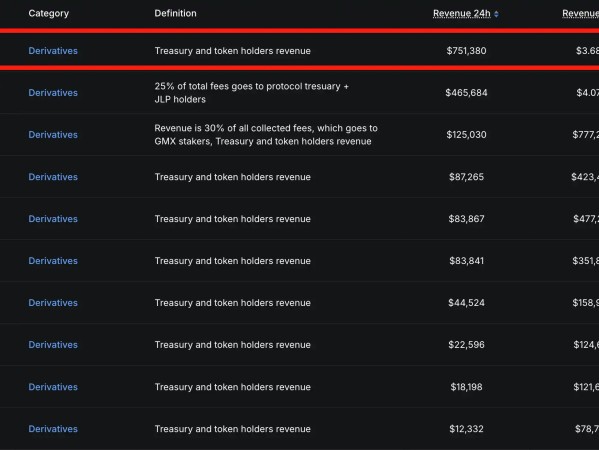Open Derivatives link in the $87,265 row
Image resolution: width=599 pixels, height=450 pixels.
(x=53, y=177)
